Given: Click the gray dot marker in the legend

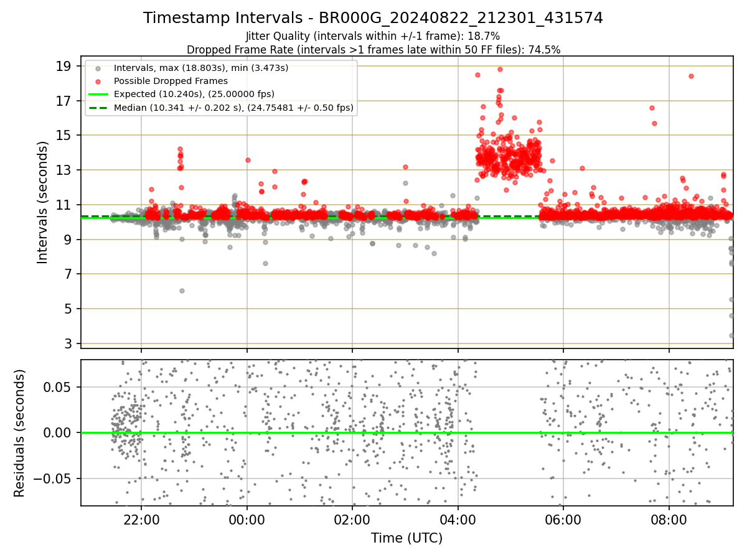Looking at the screenshot, I should coord(98,68).
